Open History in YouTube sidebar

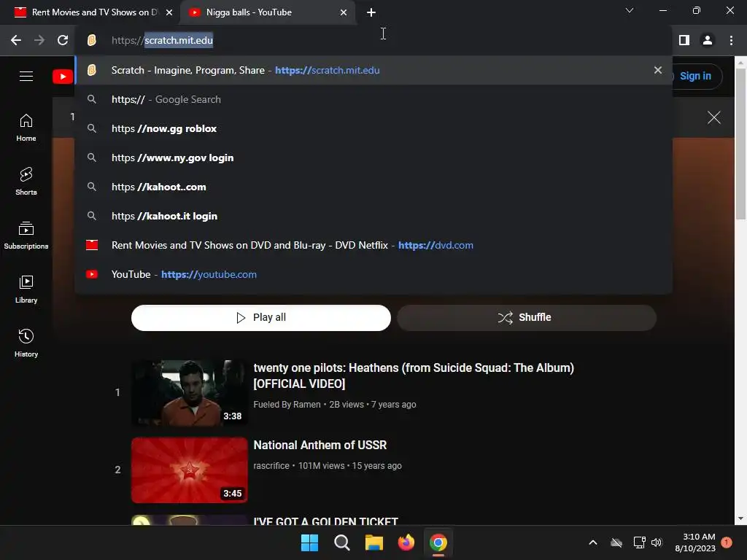26,343
